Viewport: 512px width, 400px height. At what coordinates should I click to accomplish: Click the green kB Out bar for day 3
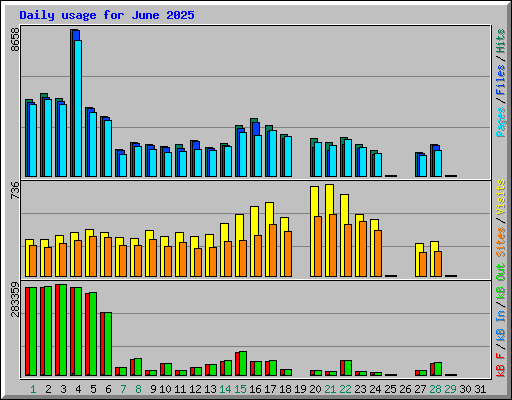(x=63, y=330)
